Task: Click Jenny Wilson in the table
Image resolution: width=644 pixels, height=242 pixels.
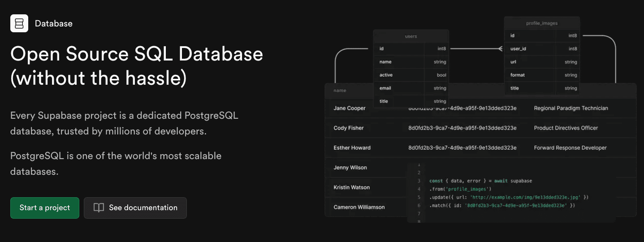Action: (350, 168)
